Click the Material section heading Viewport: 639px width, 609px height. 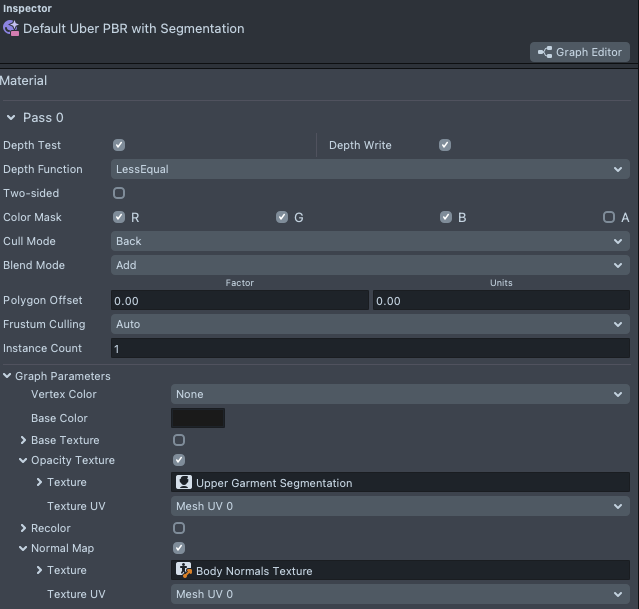point(24,81)
